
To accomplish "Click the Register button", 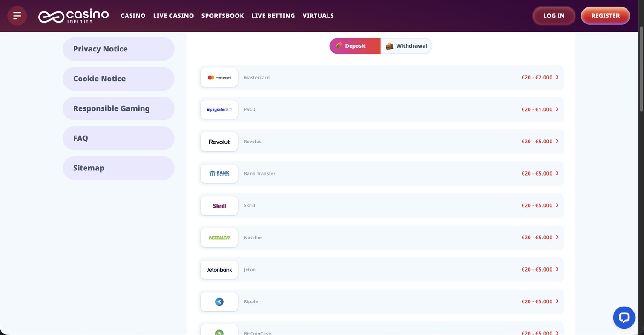I will (x=605, y=16).
